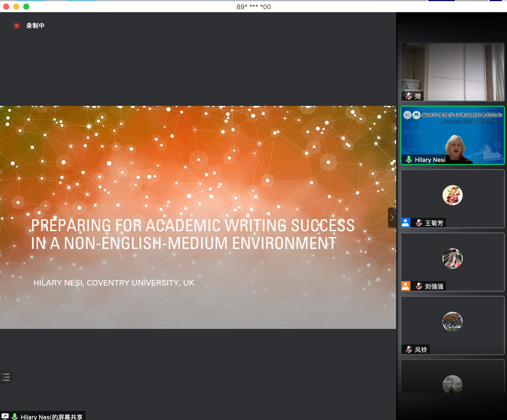
Task: Click muted microphone icon next to 风铃
Action: click(x=409, y=349)
